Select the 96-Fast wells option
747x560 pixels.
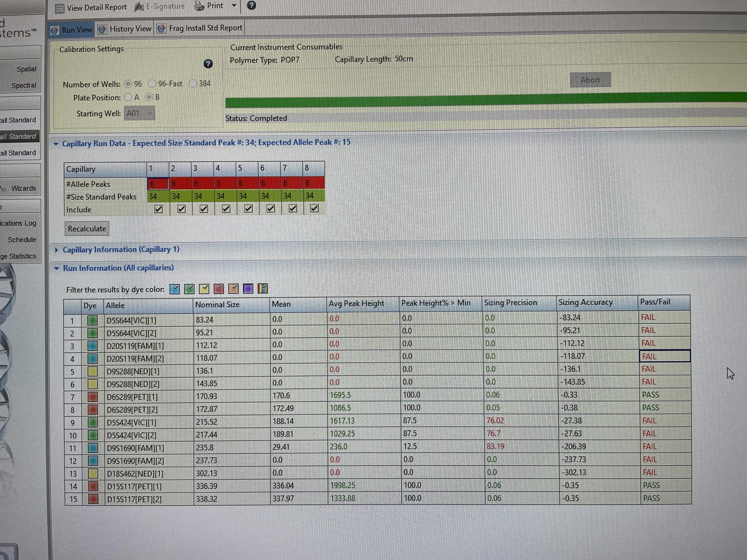click(152, 83)
